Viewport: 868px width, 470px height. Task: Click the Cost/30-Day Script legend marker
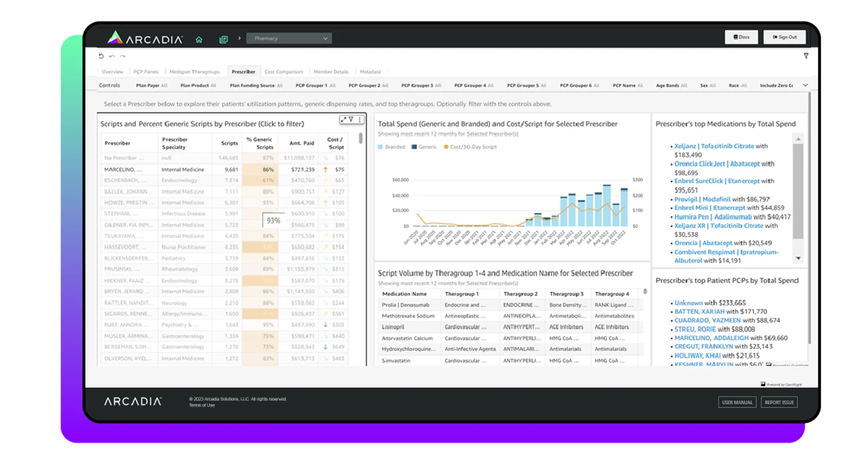[446, 147]
